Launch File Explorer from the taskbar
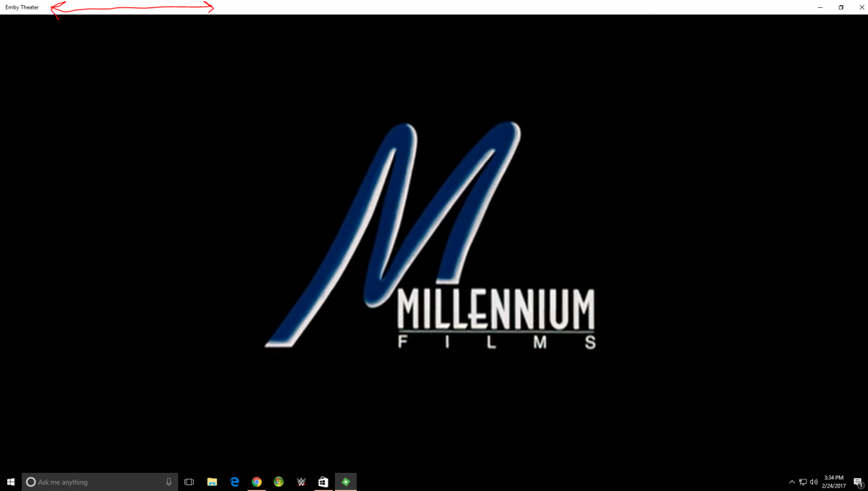This screenshot has width=868, height=491. (x=212, y=482)
